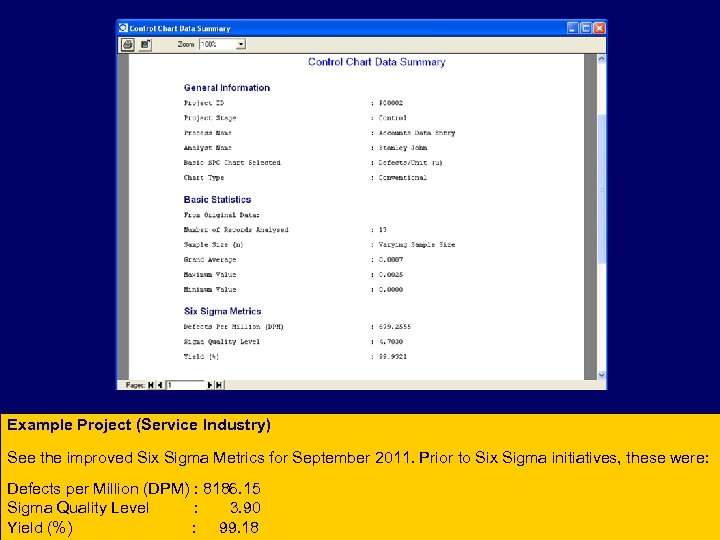Go to the first page button
The image size is (720, 540).
click(x=151, y=385)
